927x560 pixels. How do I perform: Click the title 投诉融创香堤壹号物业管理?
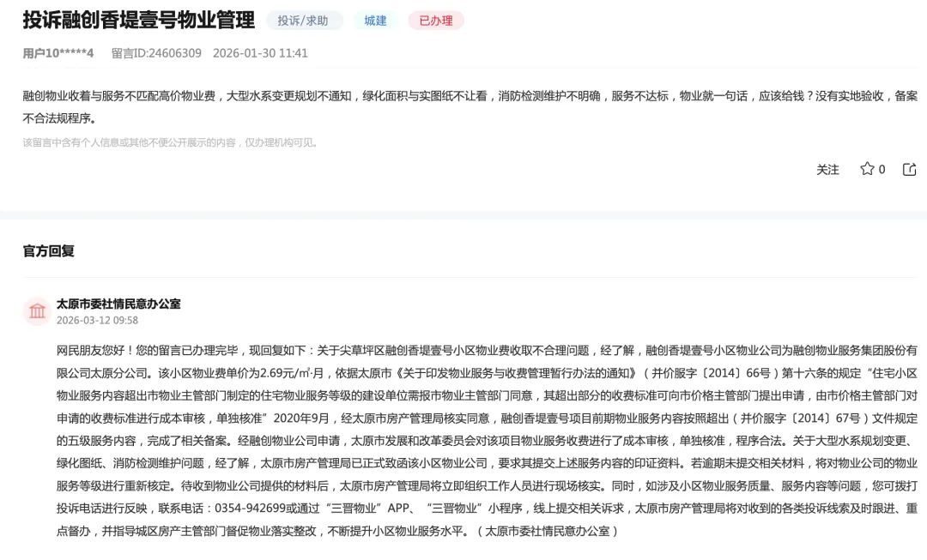click(x=139, y=20)
